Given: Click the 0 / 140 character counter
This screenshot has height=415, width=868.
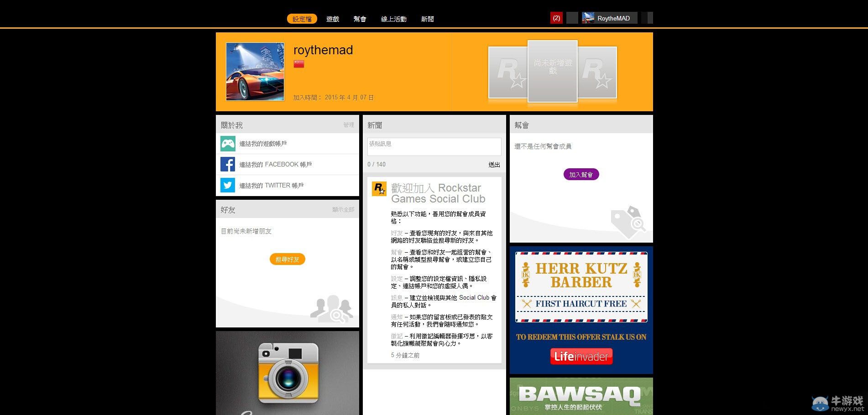Looking at the screenshot, I should click(x=376, y=165).
